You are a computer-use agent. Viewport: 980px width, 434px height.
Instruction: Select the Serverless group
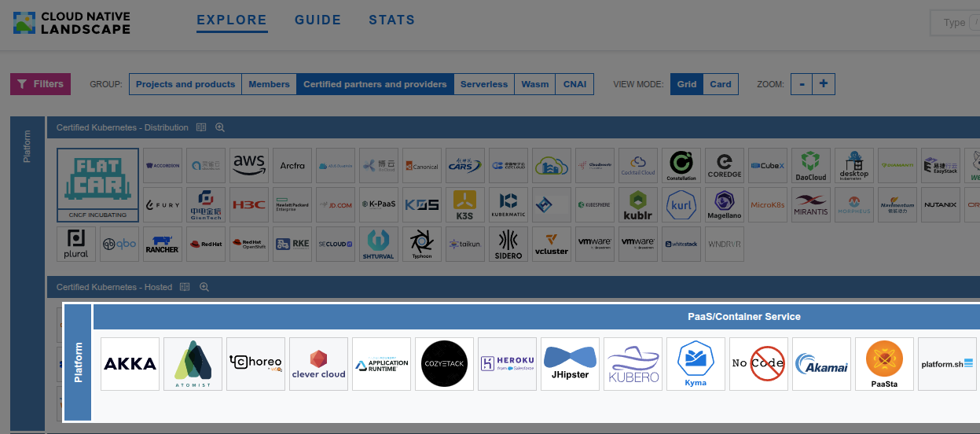(484, 84)
